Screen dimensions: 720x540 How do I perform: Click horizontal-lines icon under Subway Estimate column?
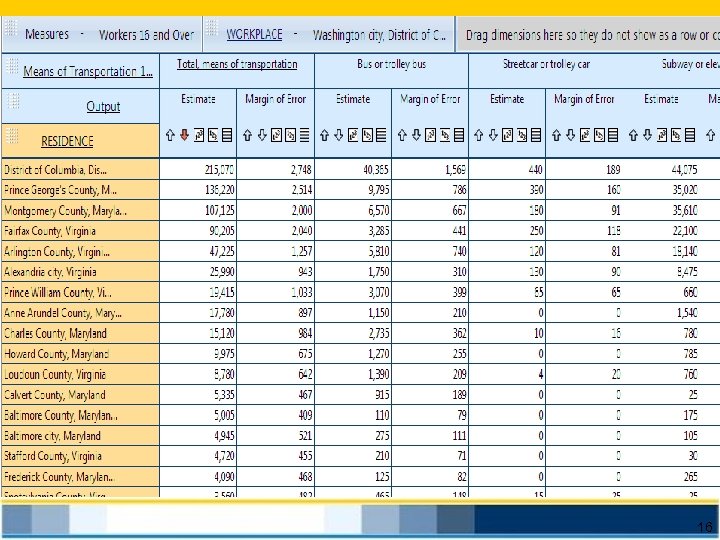pyautogui.click(x=690, y=135)
